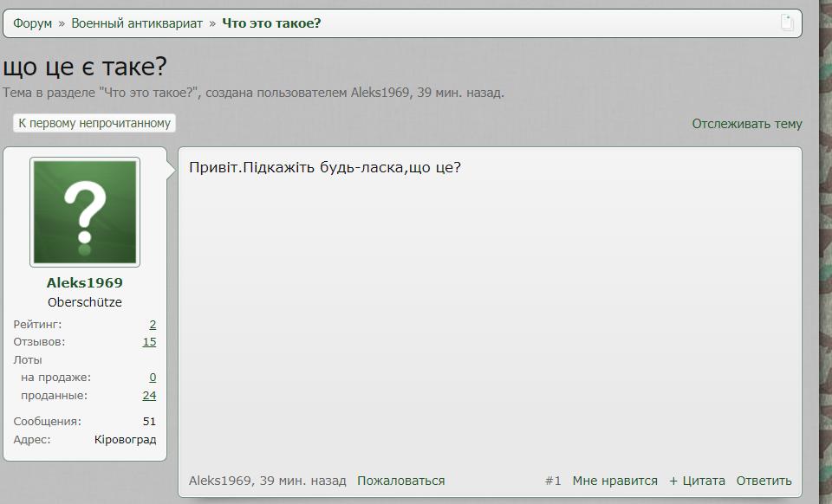Click К первому непрочитанному button
This screenshot has width=832, height=504.
(x=94, y=123)
